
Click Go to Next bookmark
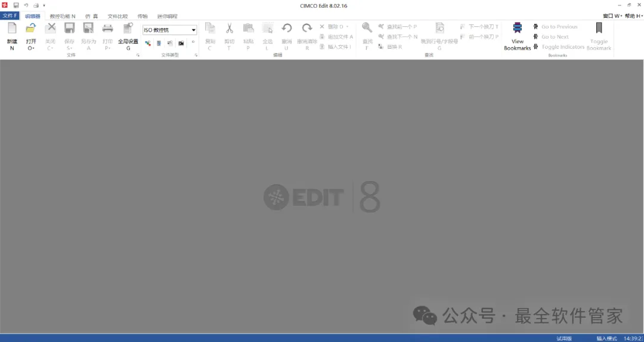coord(551,36)
